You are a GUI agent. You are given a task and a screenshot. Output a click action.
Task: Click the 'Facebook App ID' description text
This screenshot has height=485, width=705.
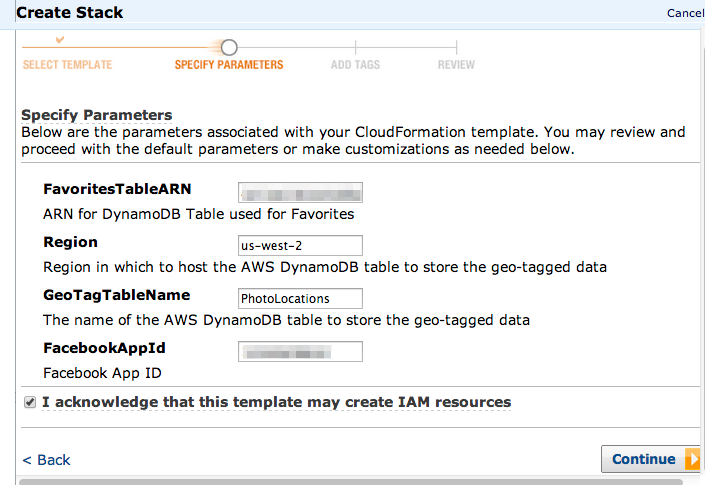click(x=103, y=373)
